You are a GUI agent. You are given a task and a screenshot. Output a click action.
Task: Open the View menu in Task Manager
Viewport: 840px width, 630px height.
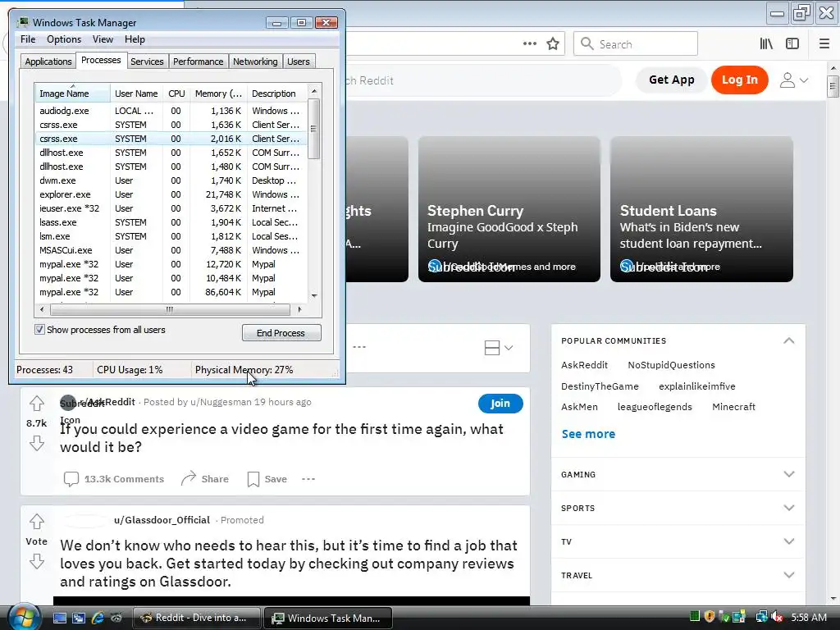tap(103, 39)
